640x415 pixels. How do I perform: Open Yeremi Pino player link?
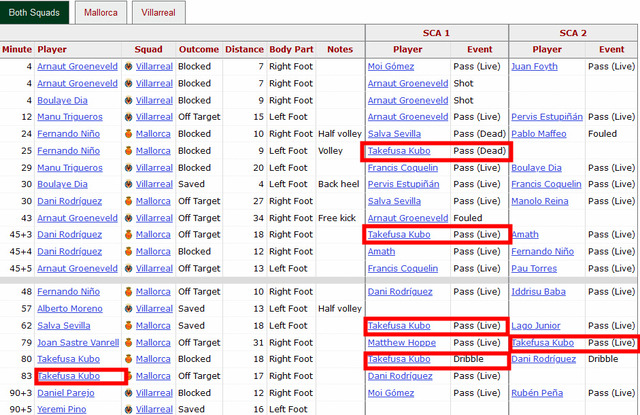[62, 409]
